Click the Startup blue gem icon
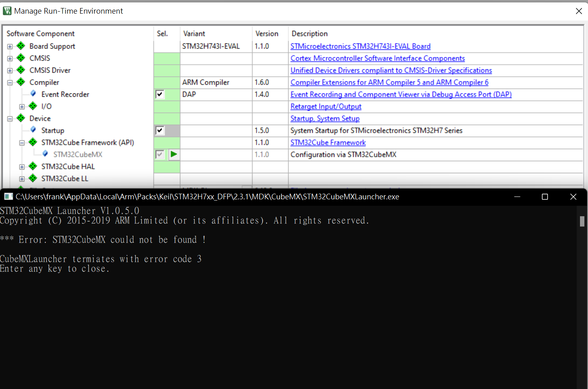The width and height of the screenshot is (588, 389). pos(33,130)
